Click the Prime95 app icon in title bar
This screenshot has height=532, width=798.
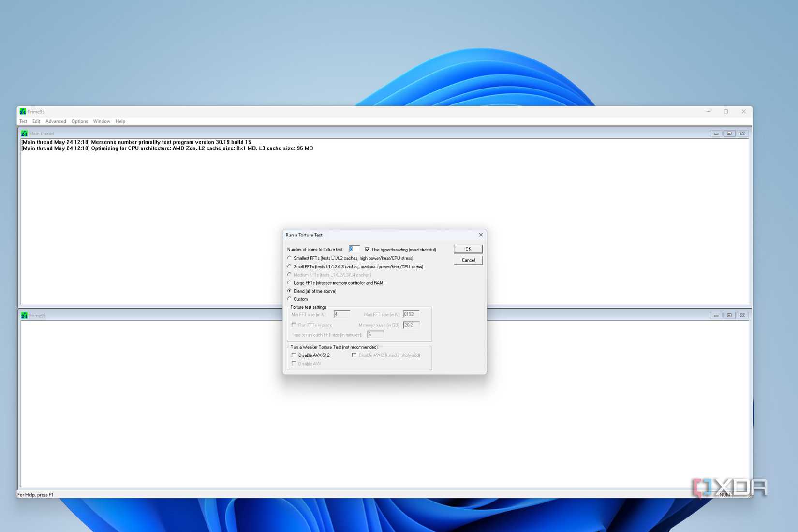point(23,111)
